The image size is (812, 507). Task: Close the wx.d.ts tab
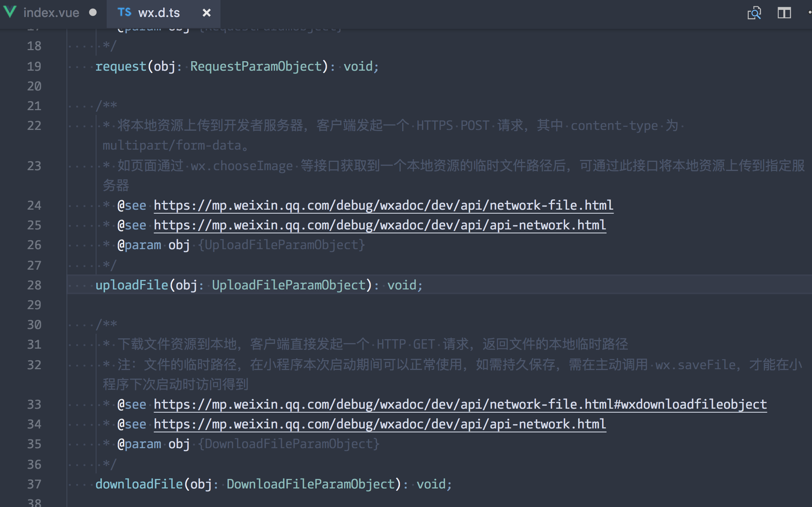pyautogui.click(x=206, y=13)
